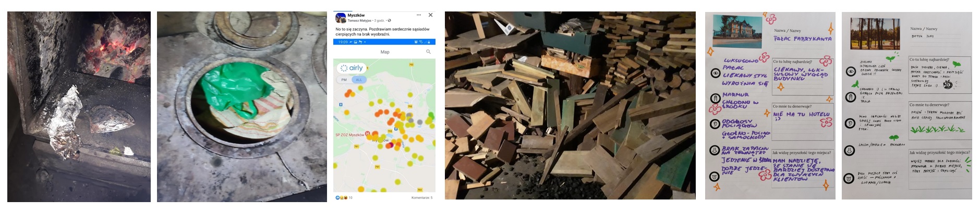Open the Myszków group name link
980x212 pixels.
click(x=356, y=15)
